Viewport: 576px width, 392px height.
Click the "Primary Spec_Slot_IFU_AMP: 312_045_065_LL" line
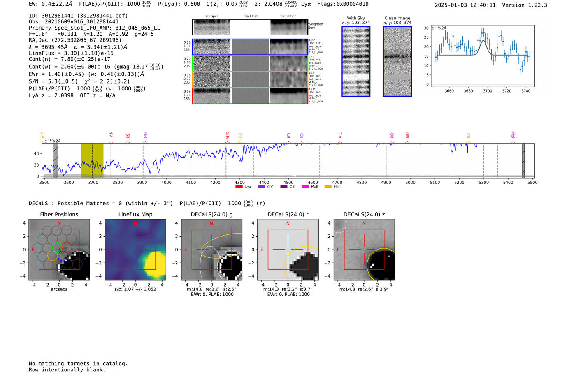click(x=94, y=28)
